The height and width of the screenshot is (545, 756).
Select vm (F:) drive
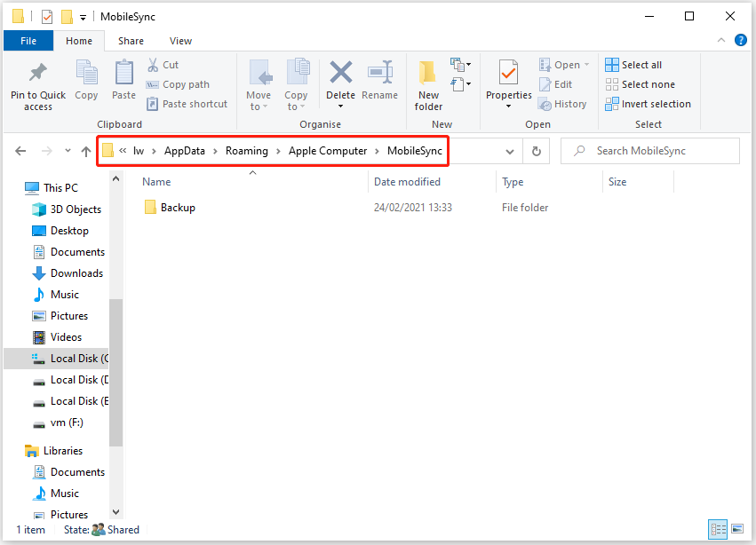pos(58,423)
